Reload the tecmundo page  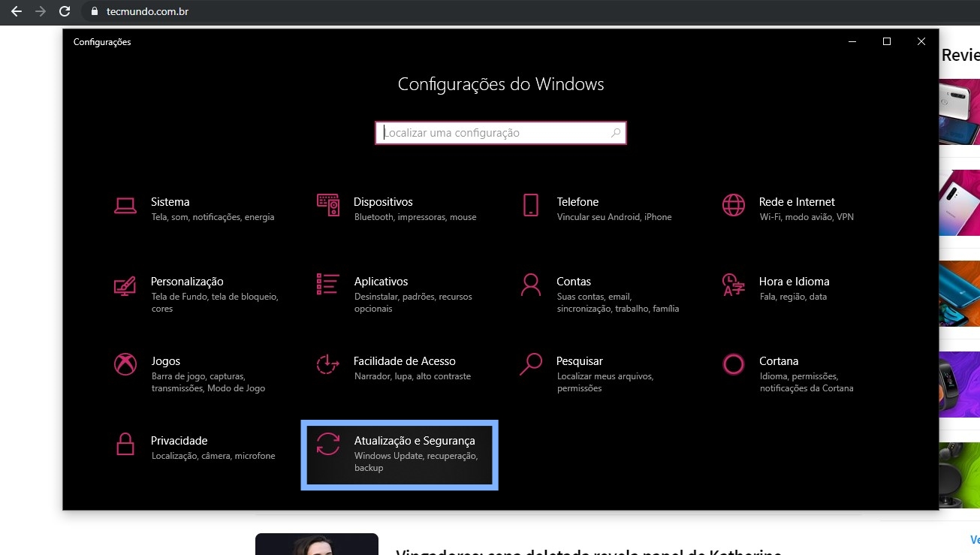[65, 11]
